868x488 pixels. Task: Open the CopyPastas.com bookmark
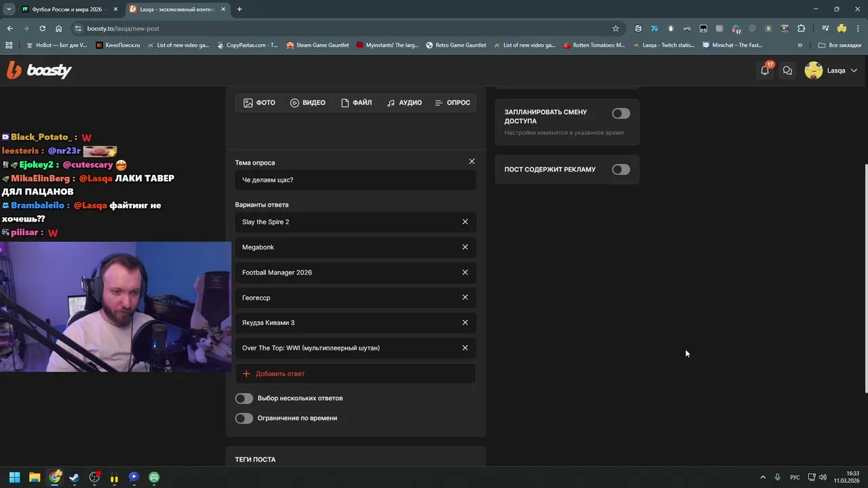[x=248, y=45]
